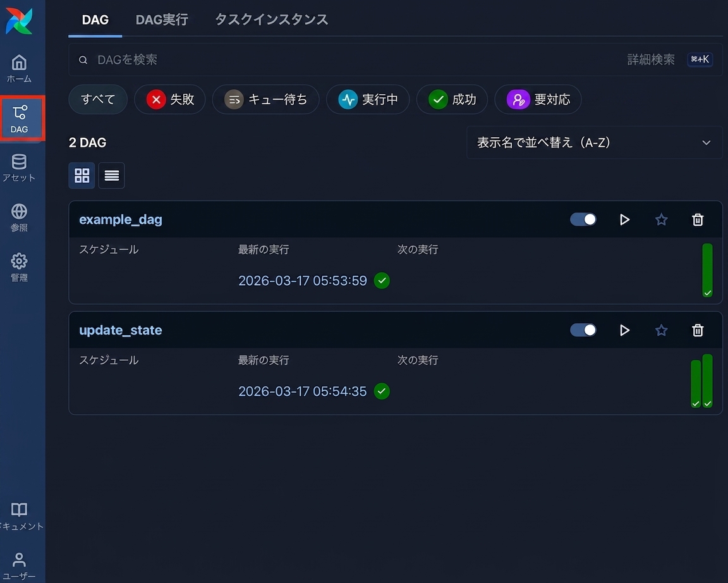Open Assets (アセット) in sidebar

pos(19,168)
